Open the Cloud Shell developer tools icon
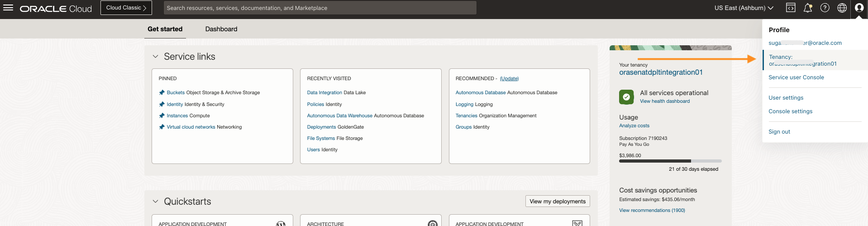The image size is (868, 226). pyautogui.click(x=791, y=8)
